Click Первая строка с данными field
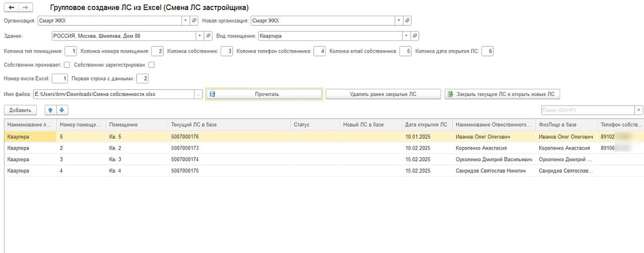 click(142, 79)
